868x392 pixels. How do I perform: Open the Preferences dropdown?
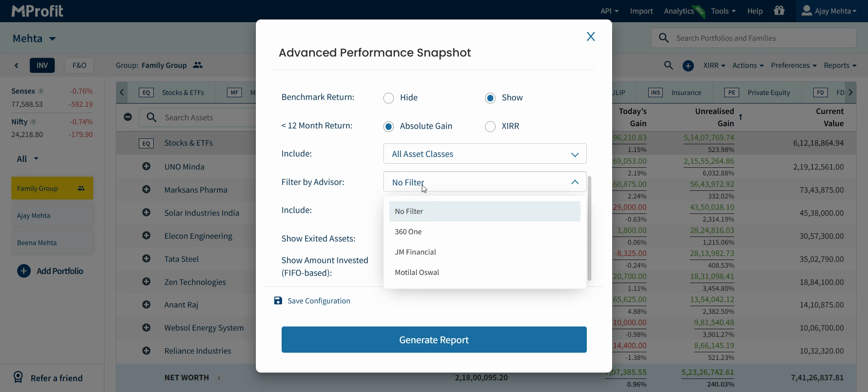(793, 66)
